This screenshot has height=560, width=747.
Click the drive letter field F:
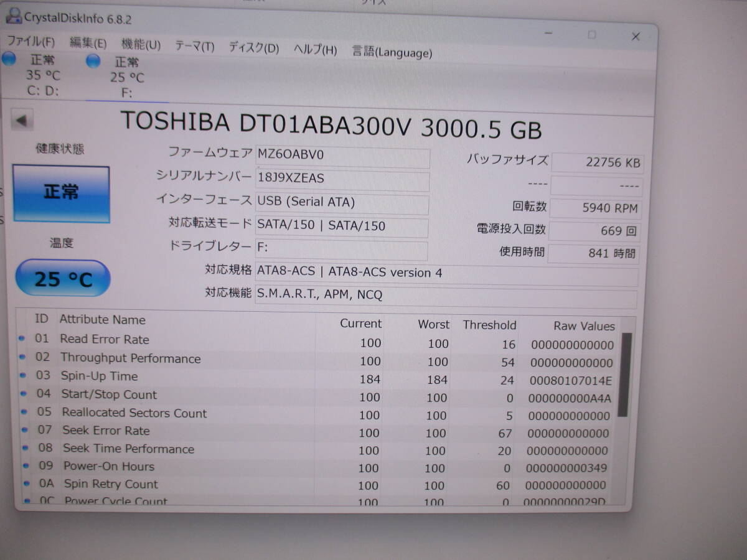[x=341, y=248]
